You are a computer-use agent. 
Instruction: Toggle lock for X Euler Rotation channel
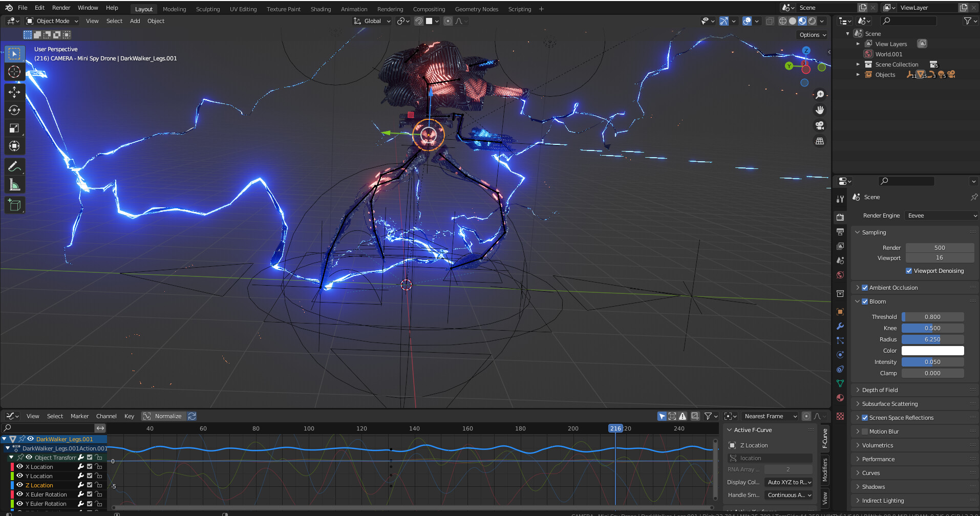coord(99,494)
